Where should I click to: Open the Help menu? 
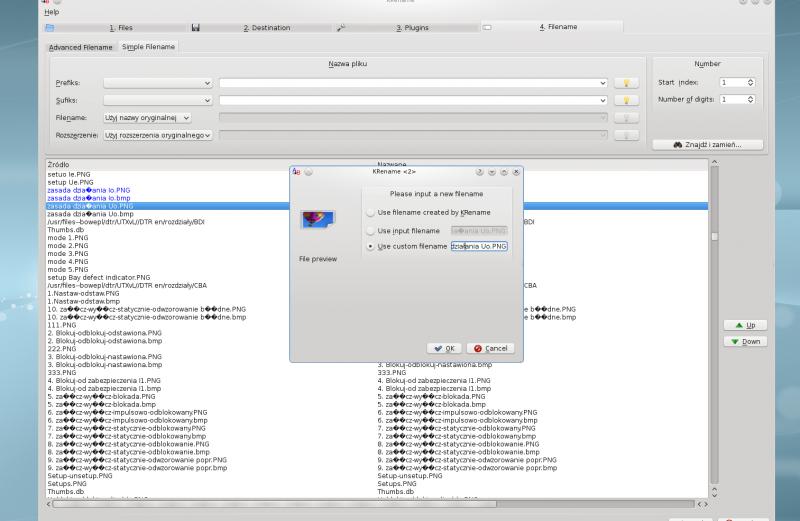pos(52,12)
